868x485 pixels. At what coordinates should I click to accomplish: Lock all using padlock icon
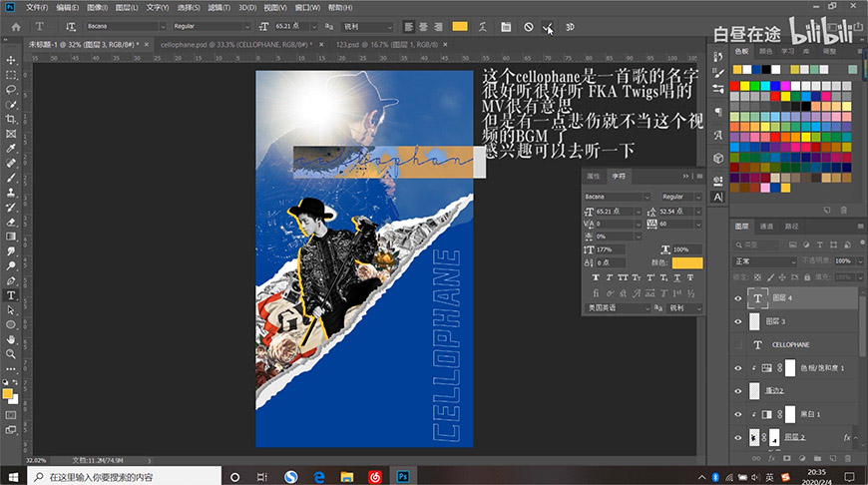807,276
